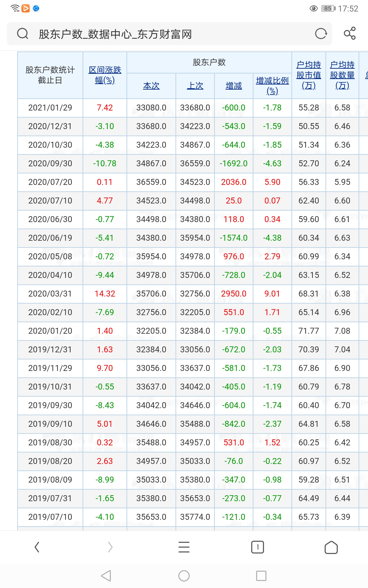
Task: Tap Android recent apps square button
Action: point(261,576)
